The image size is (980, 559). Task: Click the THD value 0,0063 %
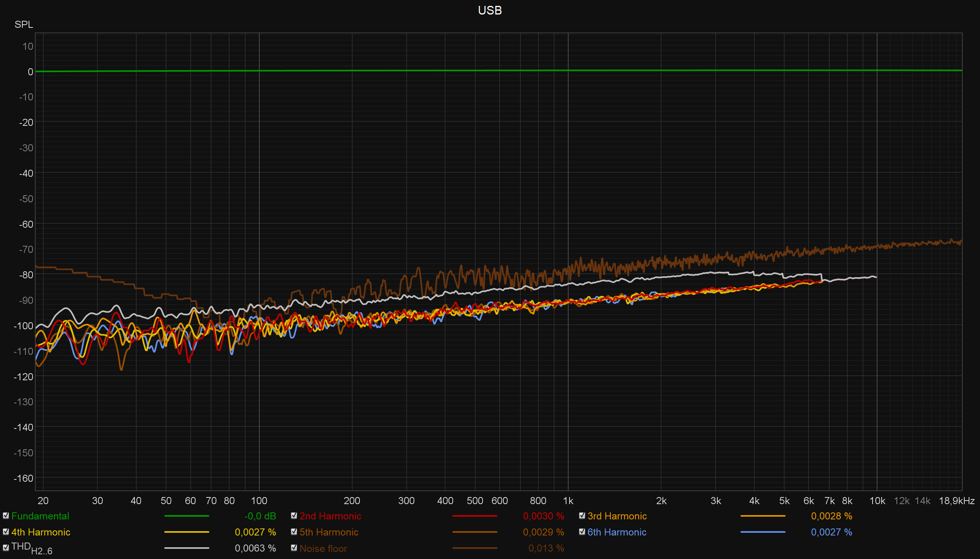click(255, 548)
